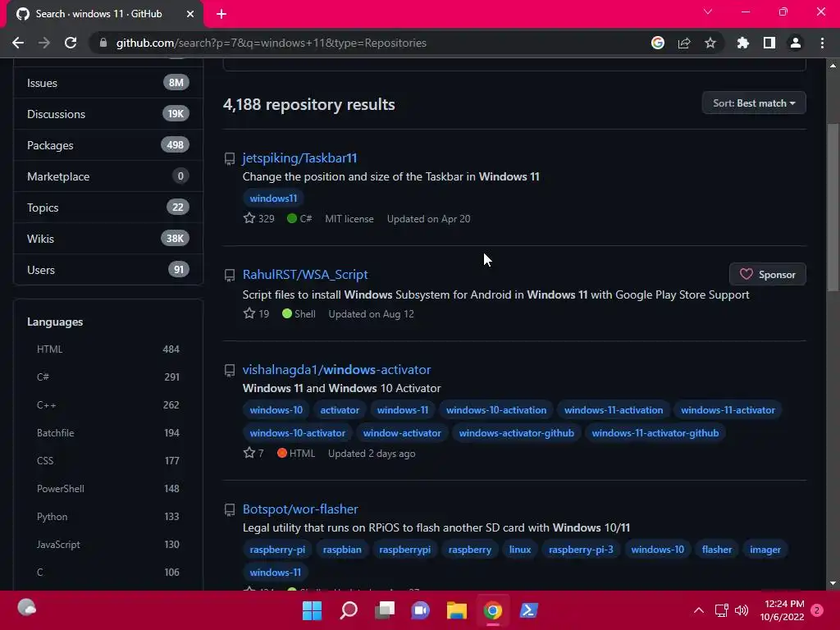Select the windows-11-activator topic tag
This screenshot has width=840, height=630.
[x=728, y=410]
